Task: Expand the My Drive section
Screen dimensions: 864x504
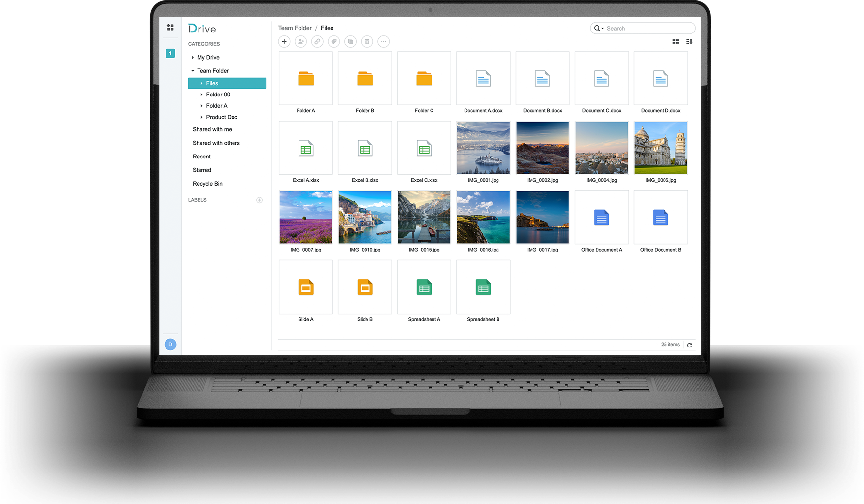Action: (x=193, y=57)
